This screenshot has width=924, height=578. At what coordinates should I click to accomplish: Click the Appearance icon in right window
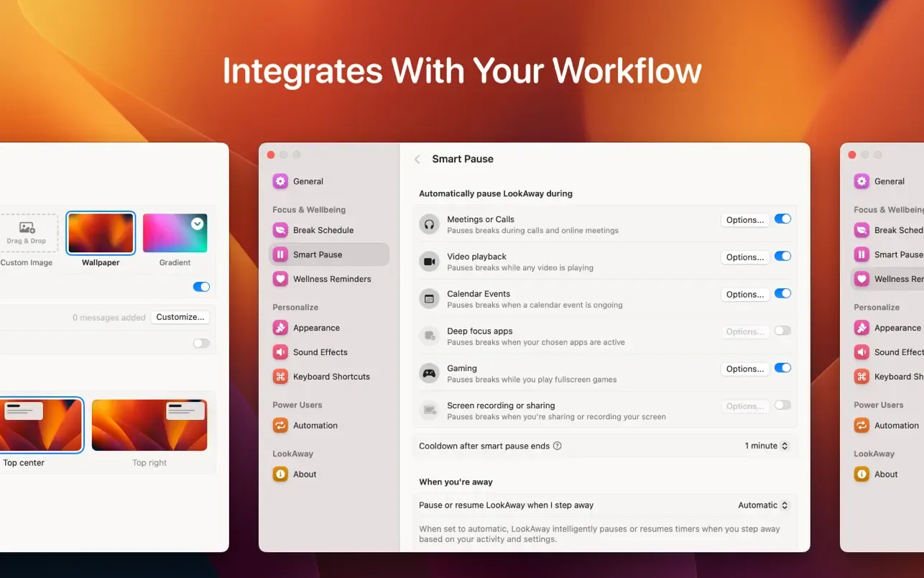click(x=861, y=328)
